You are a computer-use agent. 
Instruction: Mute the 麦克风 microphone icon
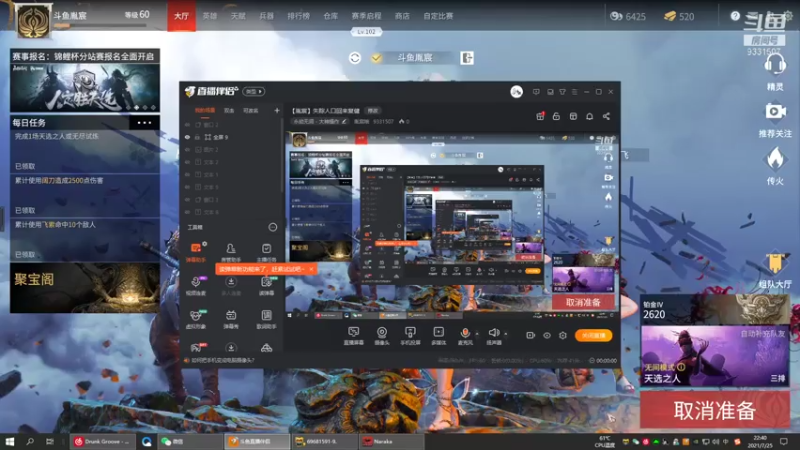click(x=465, y=333)
